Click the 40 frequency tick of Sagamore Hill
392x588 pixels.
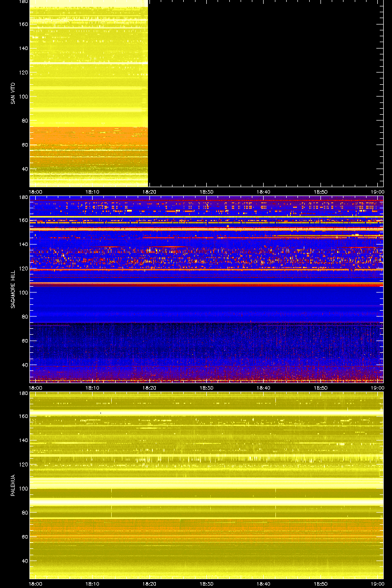25,365
